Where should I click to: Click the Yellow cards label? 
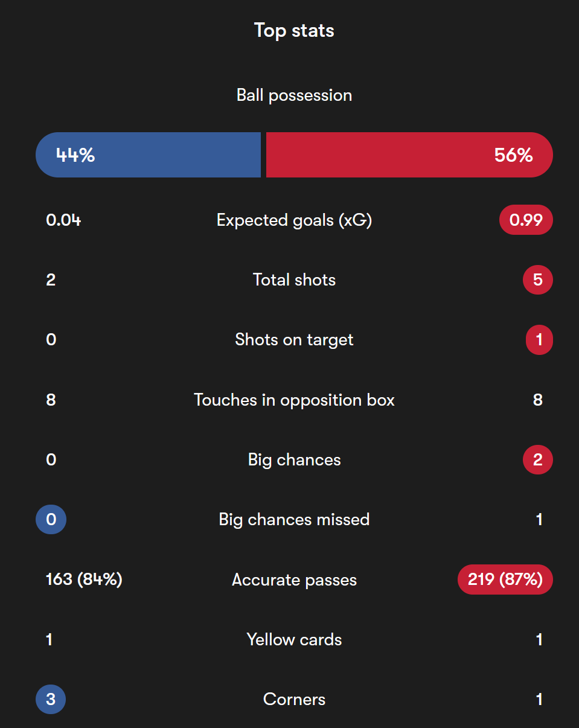point(294,640)
